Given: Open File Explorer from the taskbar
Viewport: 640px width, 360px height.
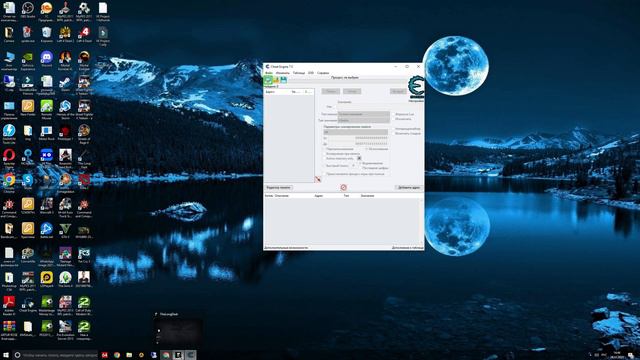Looking at the screenshot, I should [129, 355].
